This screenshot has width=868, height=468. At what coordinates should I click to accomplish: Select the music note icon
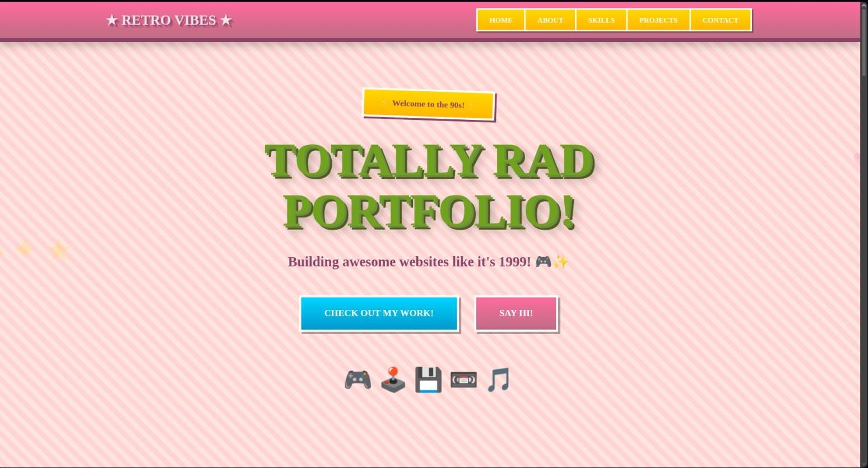tap(498, 379)
